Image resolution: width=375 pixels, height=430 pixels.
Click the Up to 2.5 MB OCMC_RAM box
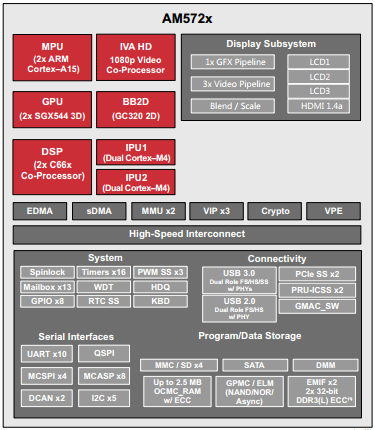click(x=177, y=392)
